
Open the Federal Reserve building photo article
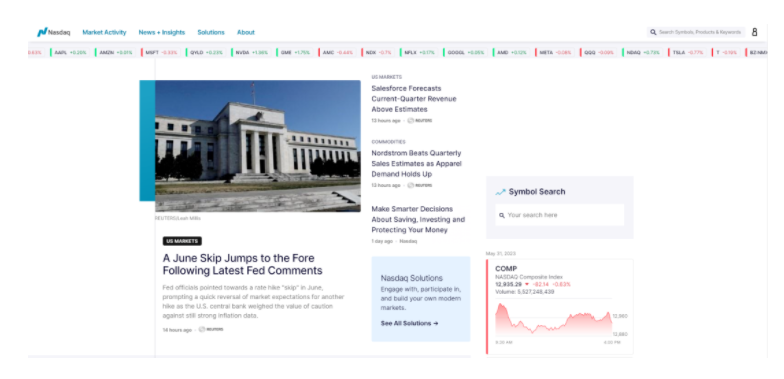pos(258,146)
